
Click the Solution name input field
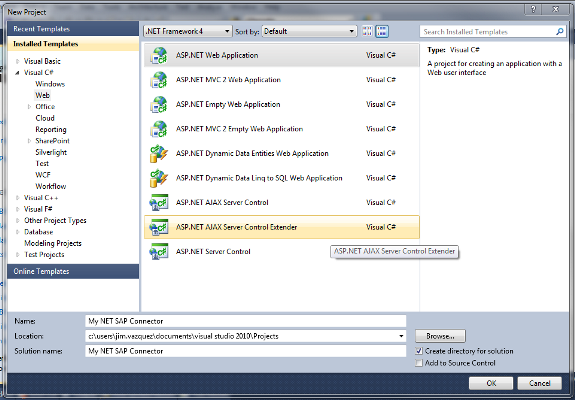[245, 351]
